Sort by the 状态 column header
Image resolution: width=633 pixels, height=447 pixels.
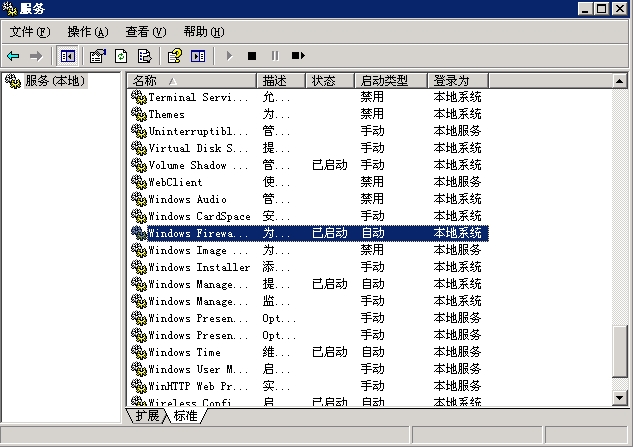pyautogui.click(x=330, y=81)
